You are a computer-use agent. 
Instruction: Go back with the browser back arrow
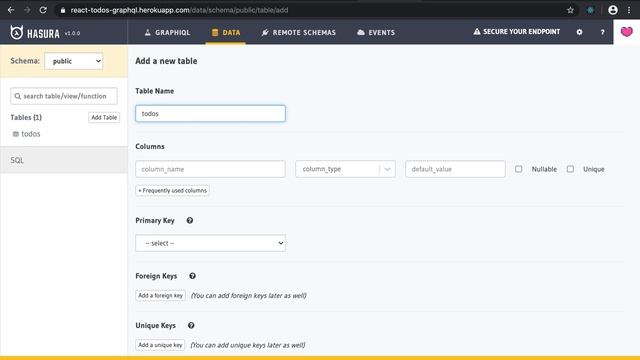click(11, 10)
